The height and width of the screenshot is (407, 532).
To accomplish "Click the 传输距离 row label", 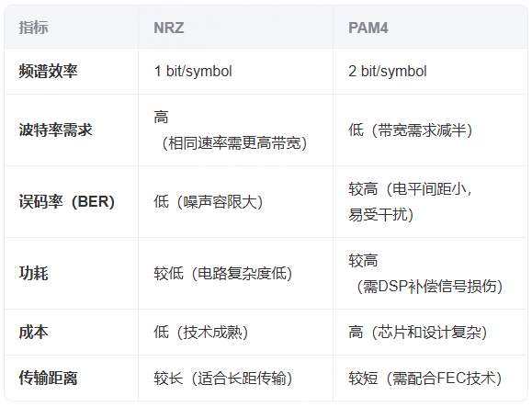I will point(48,379).
